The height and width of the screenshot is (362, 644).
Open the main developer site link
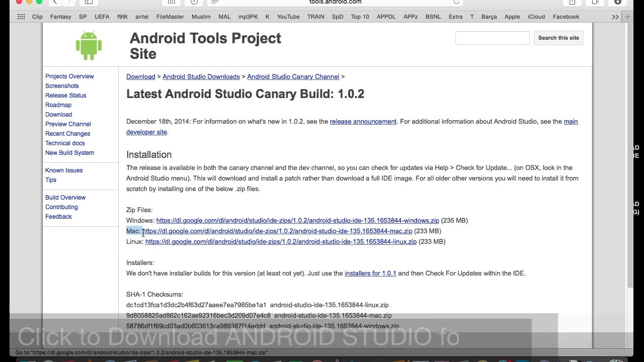(571, 122)
